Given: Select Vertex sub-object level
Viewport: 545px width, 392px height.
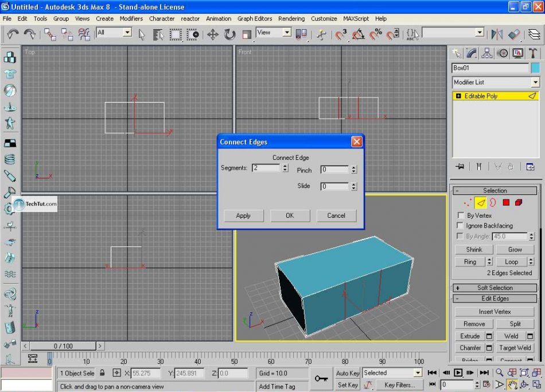Looking at the screenshot, I should [x=468, y=202].
